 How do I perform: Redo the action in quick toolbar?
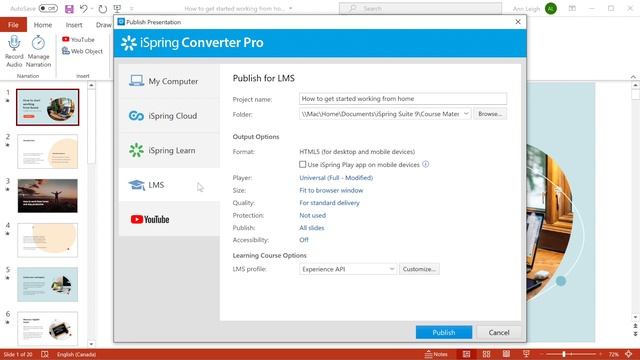pyautogui.click(x=102, y=9)
